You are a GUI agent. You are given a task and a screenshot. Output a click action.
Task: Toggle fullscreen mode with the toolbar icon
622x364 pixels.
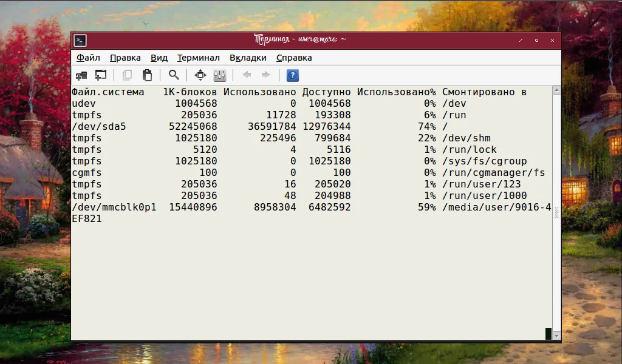pyautogui.click(x=200, y=75)
